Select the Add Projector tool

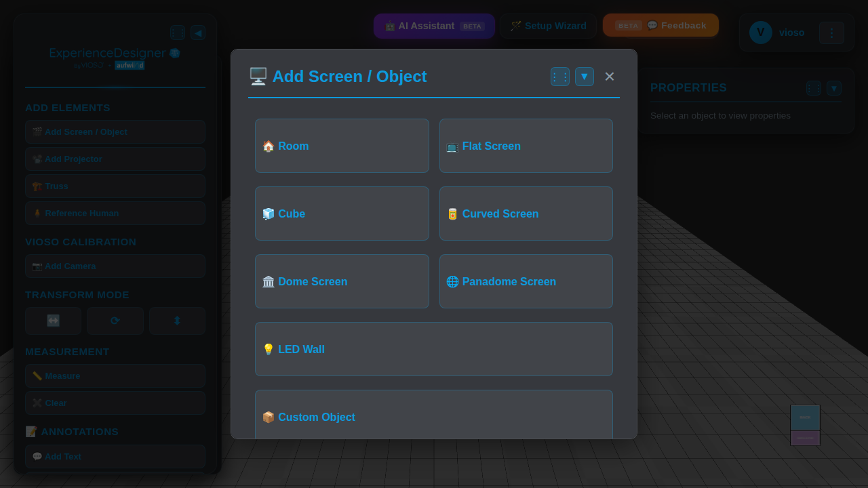(x=115, y=159)
